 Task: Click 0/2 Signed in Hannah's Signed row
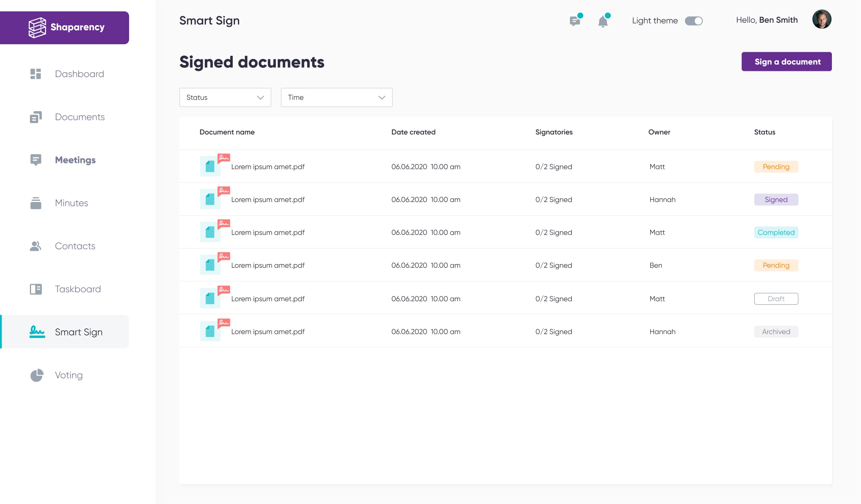[x=553, y=200]
